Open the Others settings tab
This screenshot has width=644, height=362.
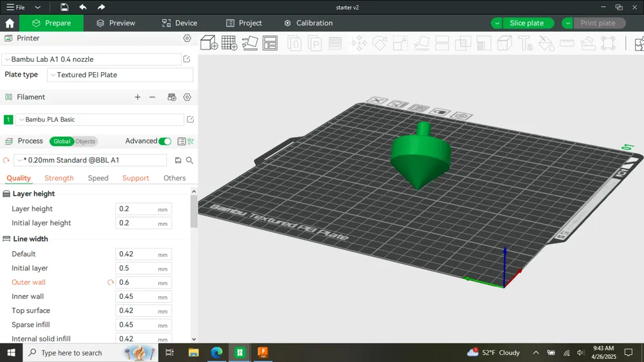click(175, 178)
